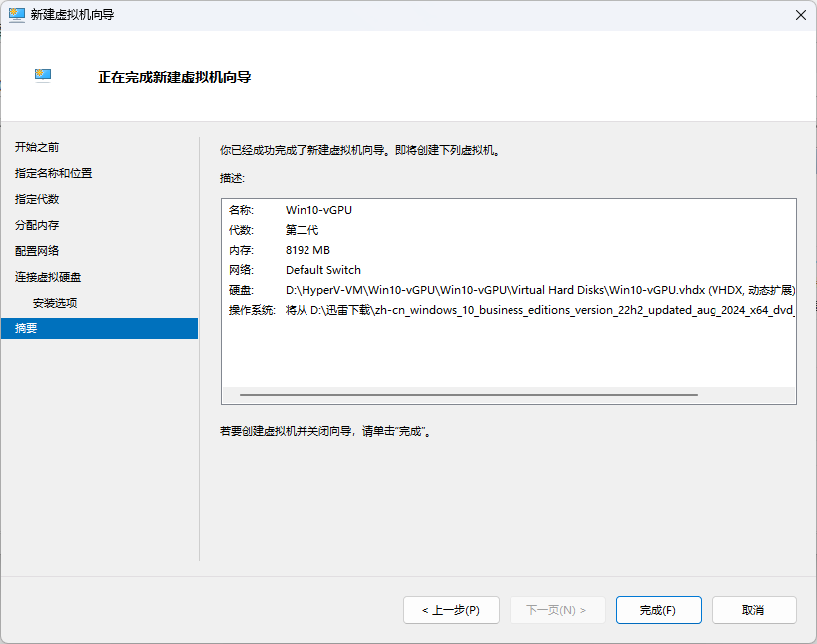Click the Win10-vGPU name in the summary
This screenshot has height=644, width=817.
[x=318, y=210]
